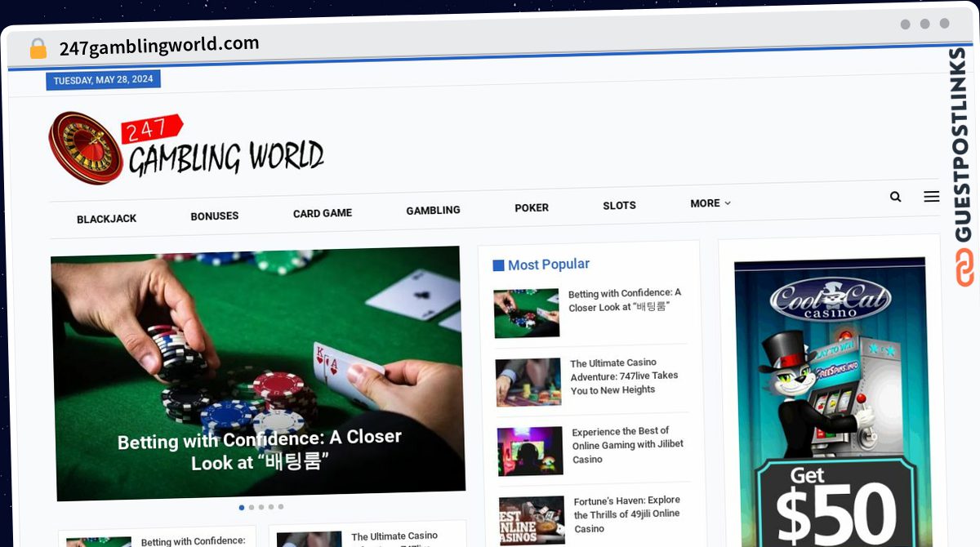Click the 247 Gambling World logo
980x547 pixels.
pos(186,148)
